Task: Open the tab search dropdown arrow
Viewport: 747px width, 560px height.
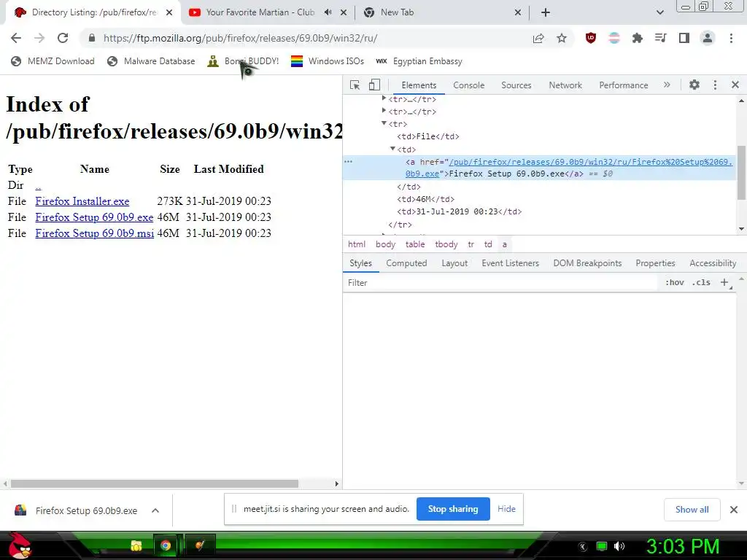Action: (659, 12)
